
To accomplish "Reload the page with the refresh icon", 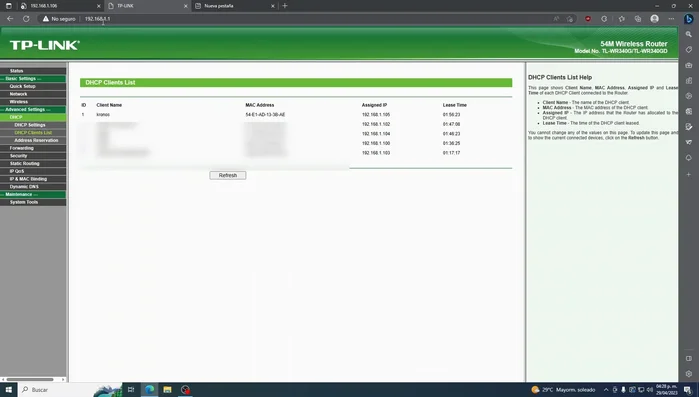I will (26, 19).
